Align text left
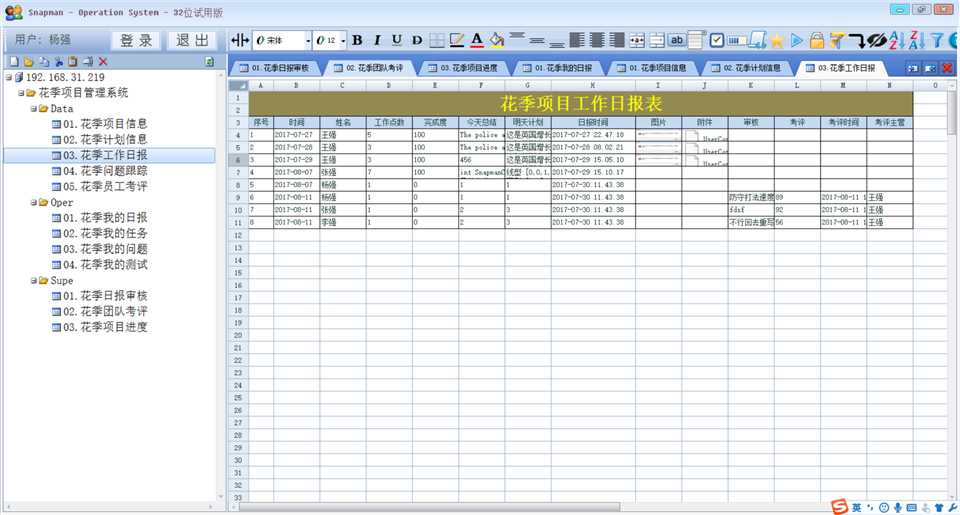Viewport: 960px width, 515px height. point(577,40)
